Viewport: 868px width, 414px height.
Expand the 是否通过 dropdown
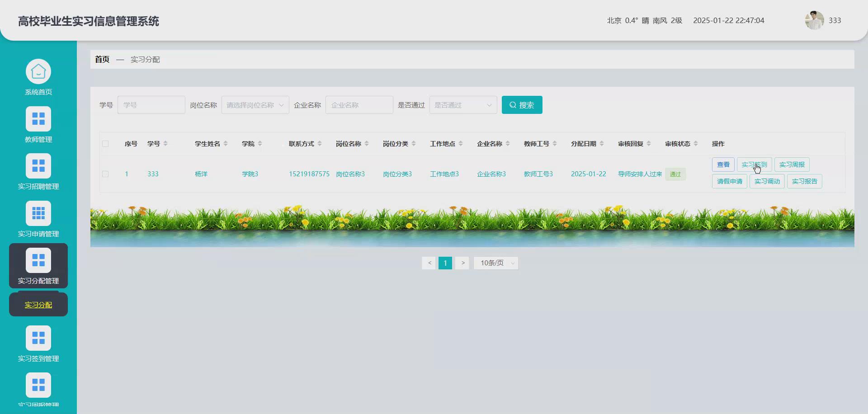point(462,104)
